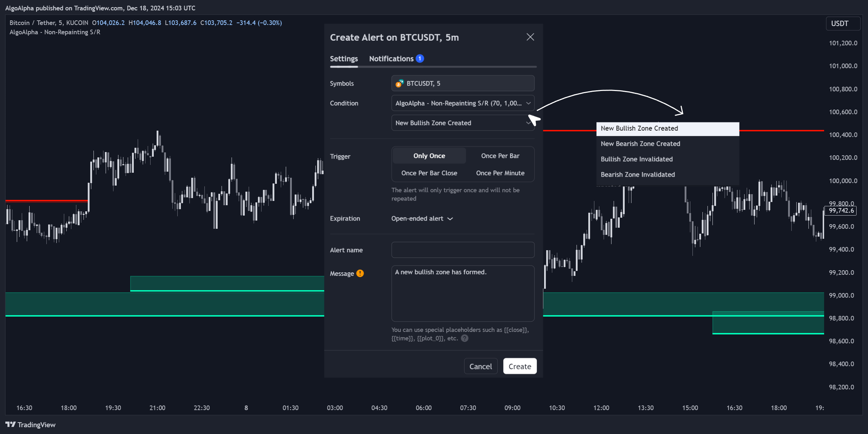The width and height of the screenshot is (868, 434).
Task: Choose Bearish Zone Invalidated from list
Action: (x=668, y=175)
